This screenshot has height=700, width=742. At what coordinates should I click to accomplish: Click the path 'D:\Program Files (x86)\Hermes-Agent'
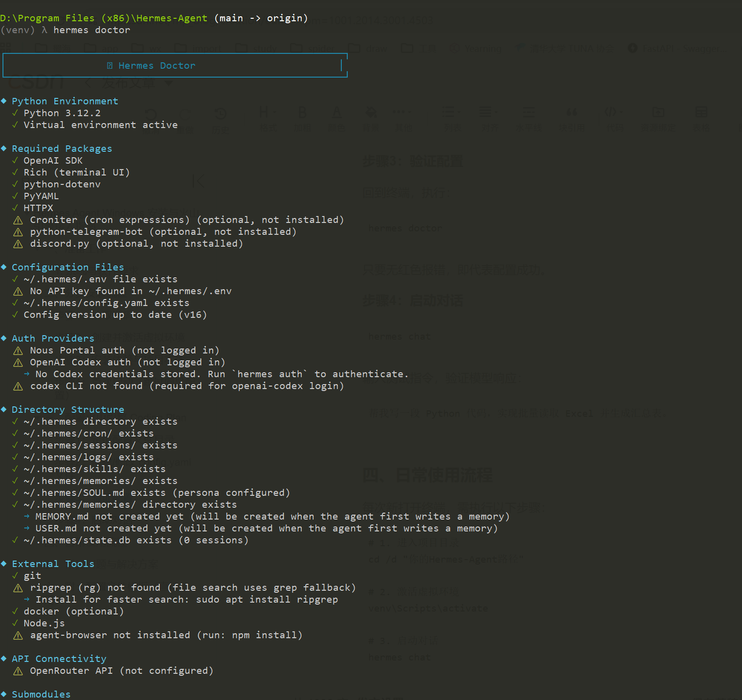click(104, 18)
